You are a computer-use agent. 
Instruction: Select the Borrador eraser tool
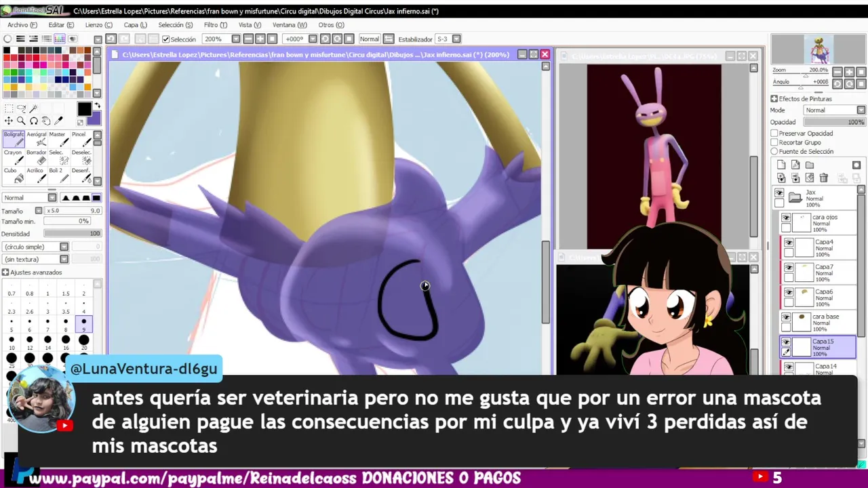pos(37,157)
